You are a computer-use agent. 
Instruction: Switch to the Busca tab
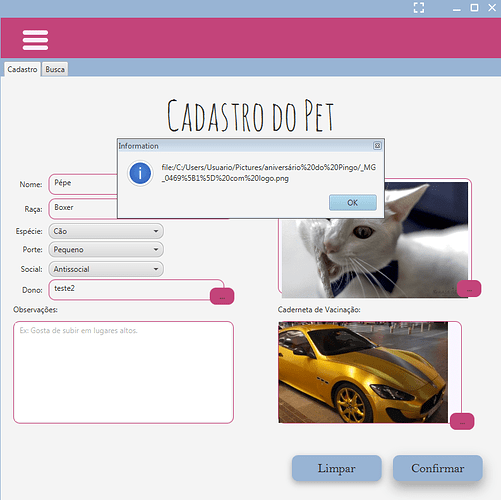tap(55, 69)
